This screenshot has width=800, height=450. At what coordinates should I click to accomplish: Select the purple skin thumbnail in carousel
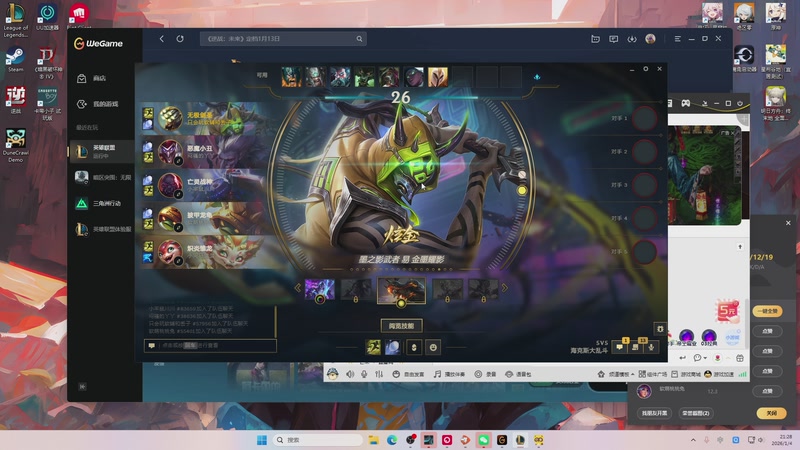[320, 289]
